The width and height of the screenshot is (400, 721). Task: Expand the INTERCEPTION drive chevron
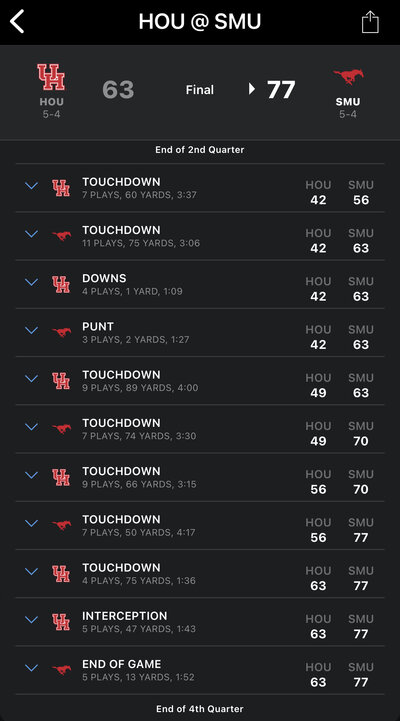31,619
